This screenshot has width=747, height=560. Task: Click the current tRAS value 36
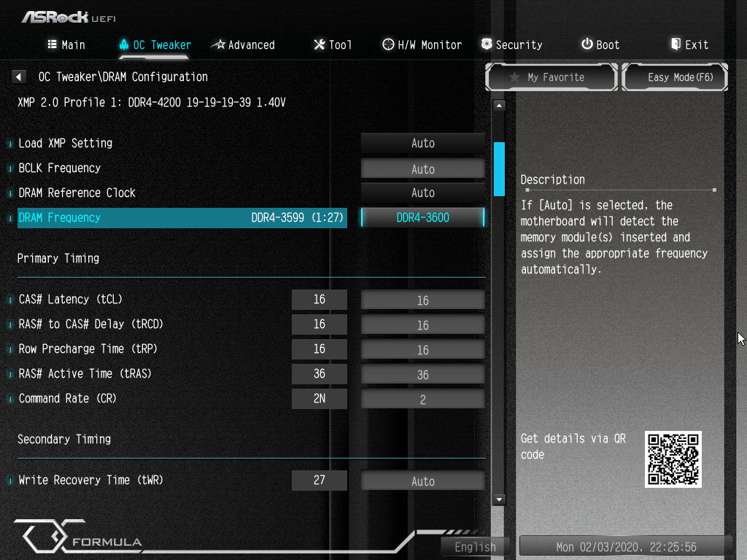click(x=320, y=374)
